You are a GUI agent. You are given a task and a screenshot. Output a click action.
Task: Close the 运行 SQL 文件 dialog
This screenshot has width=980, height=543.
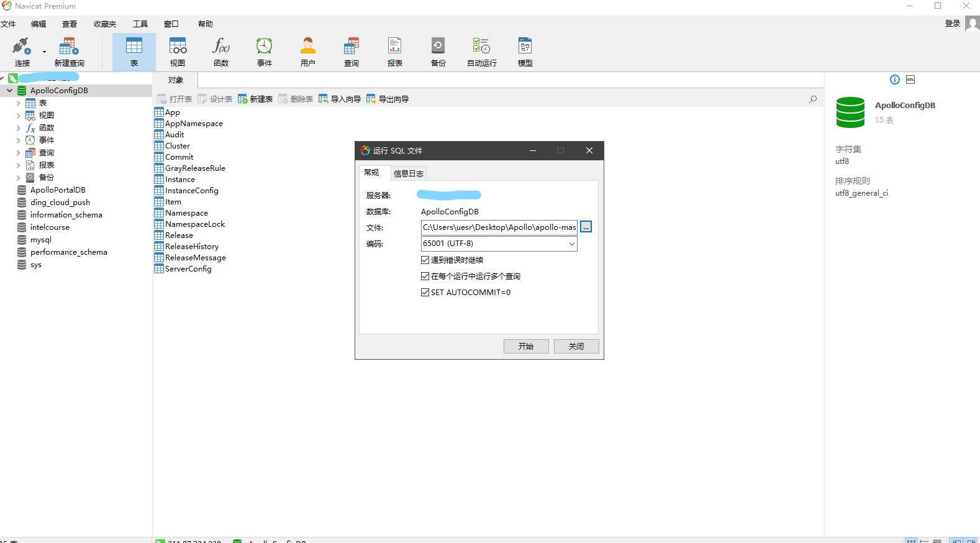point(589,150)
